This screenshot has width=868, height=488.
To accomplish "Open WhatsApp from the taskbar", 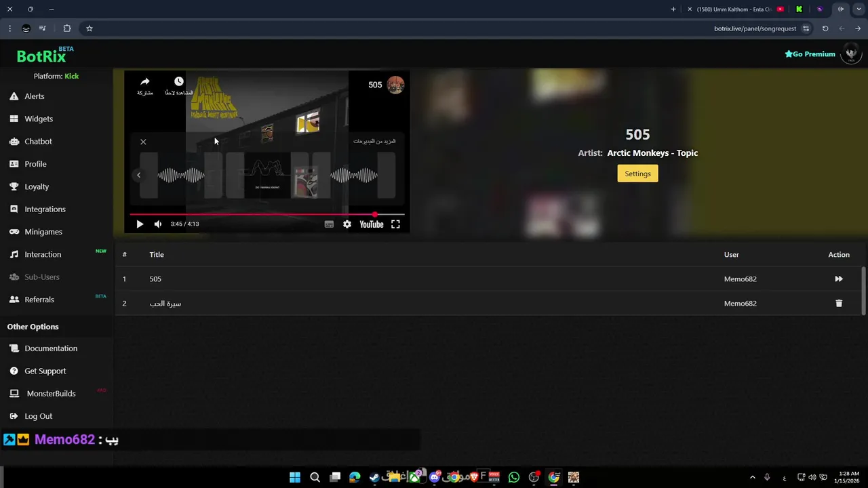I will click(x=513, y=477).
